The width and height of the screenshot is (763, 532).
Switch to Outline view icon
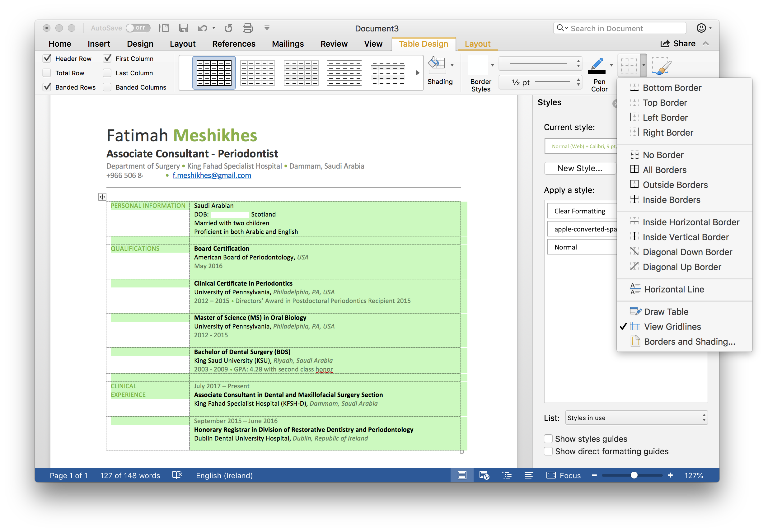click(507, 475)
